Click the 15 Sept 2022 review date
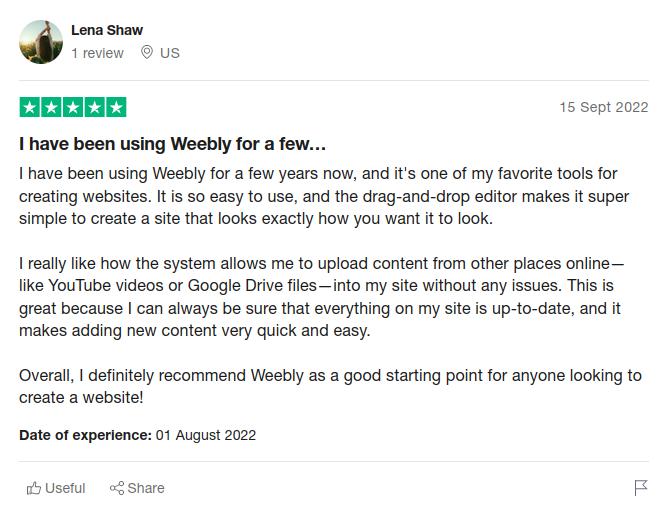666x511 pixels. tap(604, 107)
